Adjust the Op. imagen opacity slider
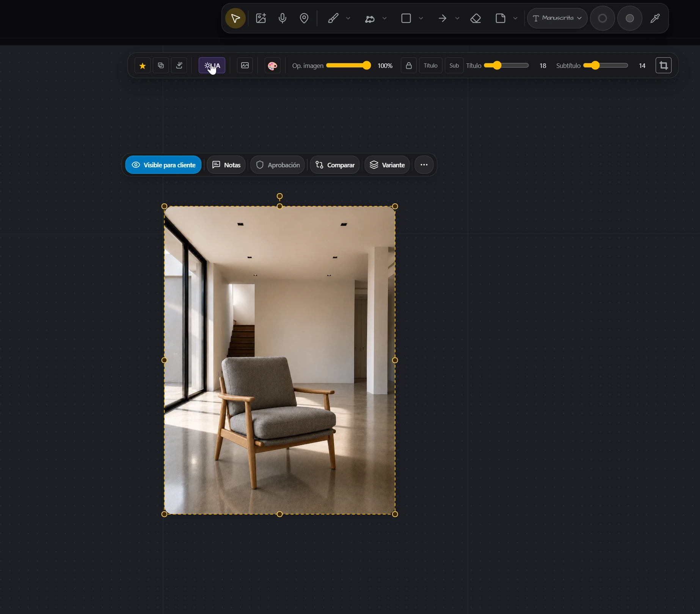Image resolution: width=700 pixels, height=614 pixels. pyautogui.click(x=348, y=65)
